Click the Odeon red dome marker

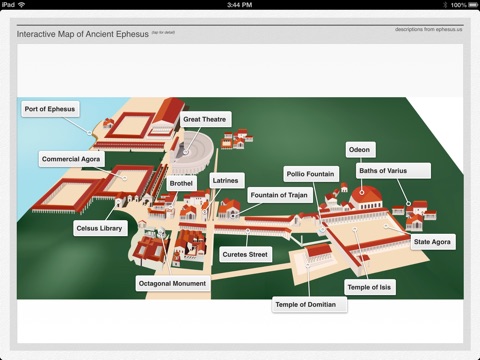[362, 192]
